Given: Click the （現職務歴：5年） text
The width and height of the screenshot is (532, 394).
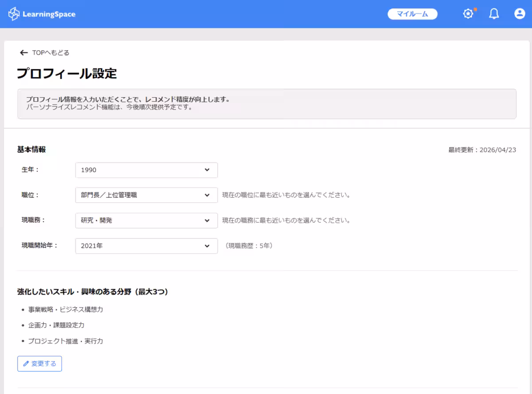Looking at the screenshot, I should pyautogui.click(x=249, y=246).
